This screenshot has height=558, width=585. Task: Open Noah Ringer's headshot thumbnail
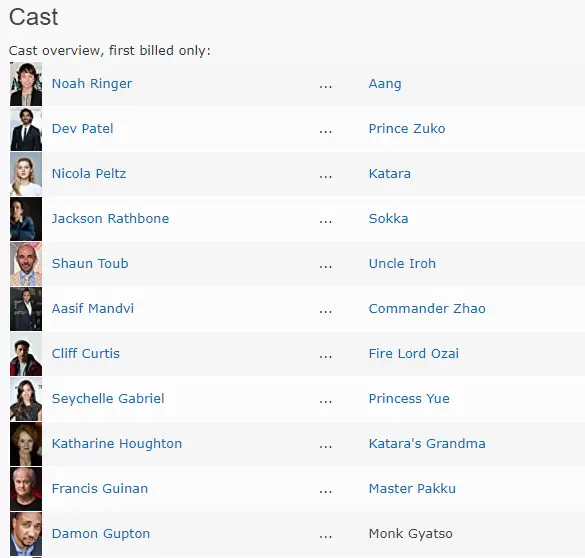tap(26, 84)
